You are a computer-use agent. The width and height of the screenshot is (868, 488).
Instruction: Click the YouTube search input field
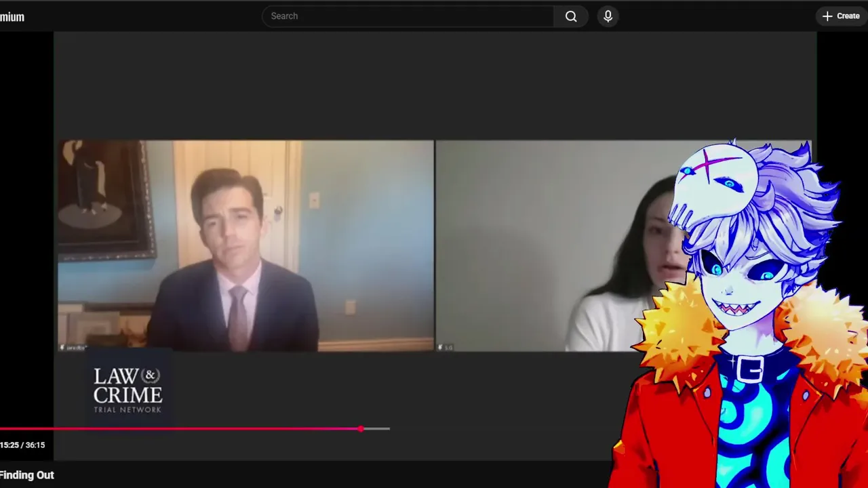tap(408, 16)
